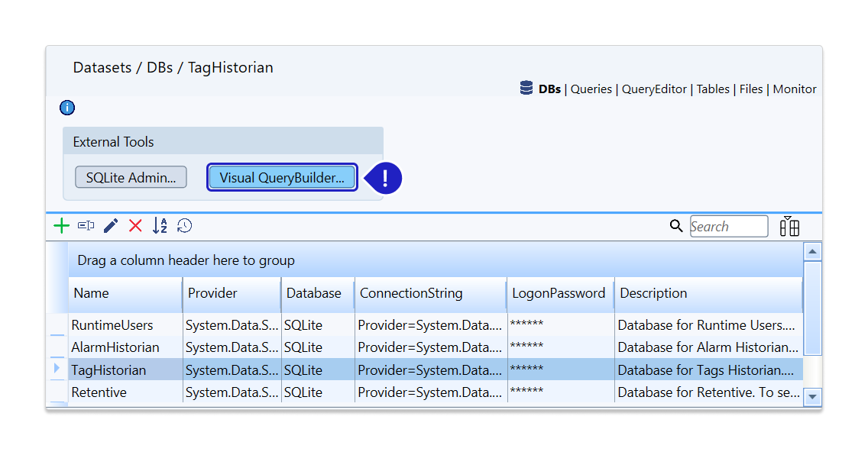Select the AlarmHistorian database row
The image size is (868, 455).
tap(115, 347)
